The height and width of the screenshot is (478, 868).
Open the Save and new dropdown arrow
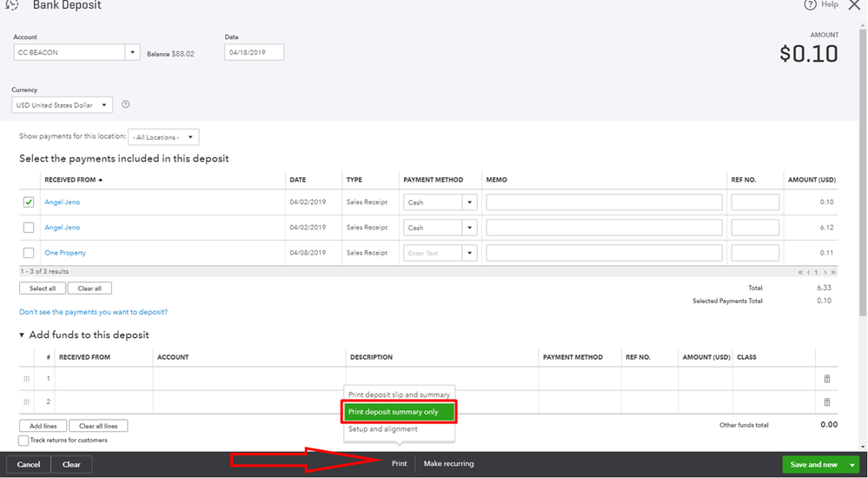pyautogui.click(x=852, y=465)
